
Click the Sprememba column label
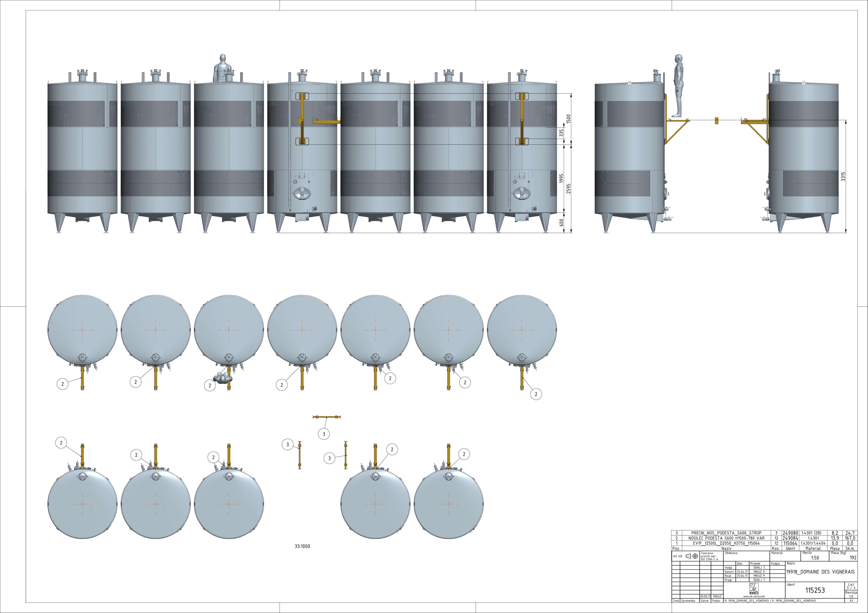pyautogui.click(x=688, y=601)
